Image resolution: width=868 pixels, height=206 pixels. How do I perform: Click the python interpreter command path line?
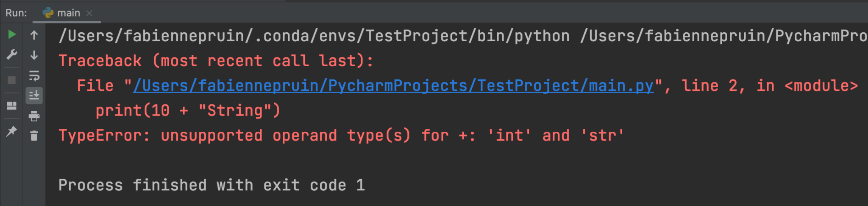point(314,36)
